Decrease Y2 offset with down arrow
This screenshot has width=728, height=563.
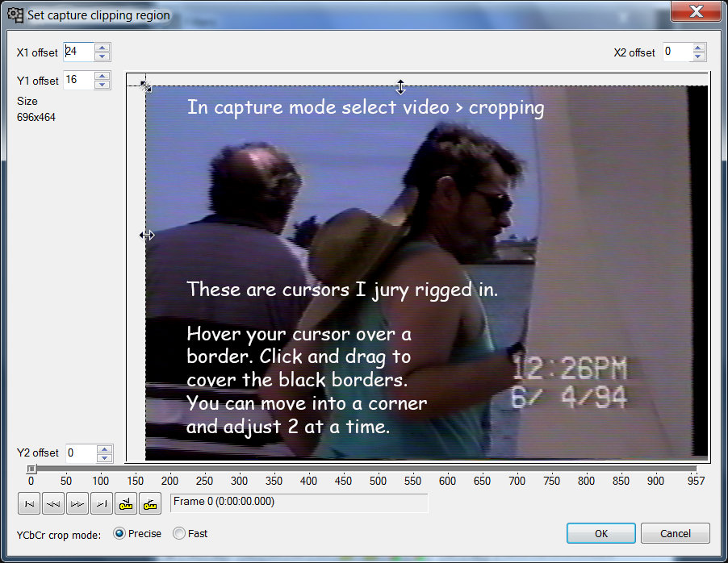(x=105, y=458)
